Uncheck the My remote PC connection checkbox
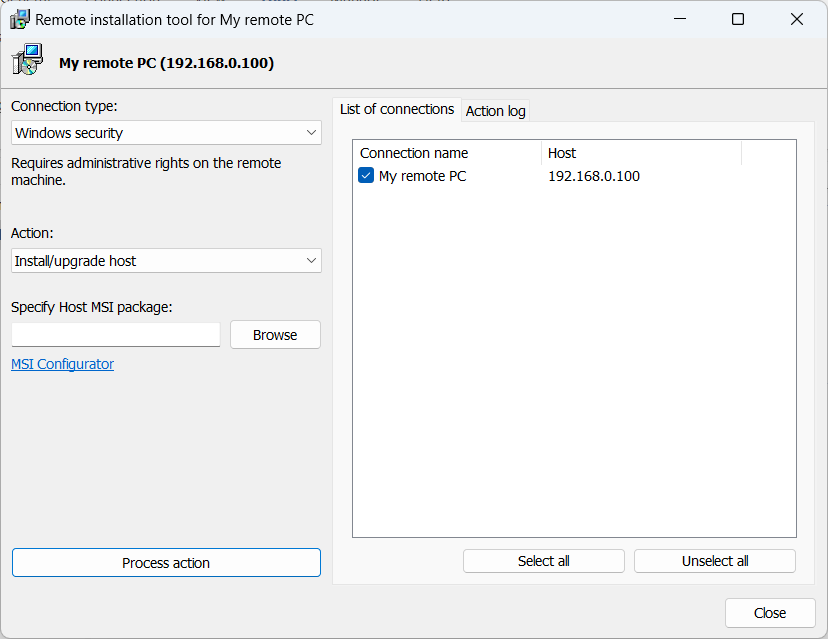Image resolution: width=828 pixels, height=639 pixels. pyautogui.click(x=366, y=176)
